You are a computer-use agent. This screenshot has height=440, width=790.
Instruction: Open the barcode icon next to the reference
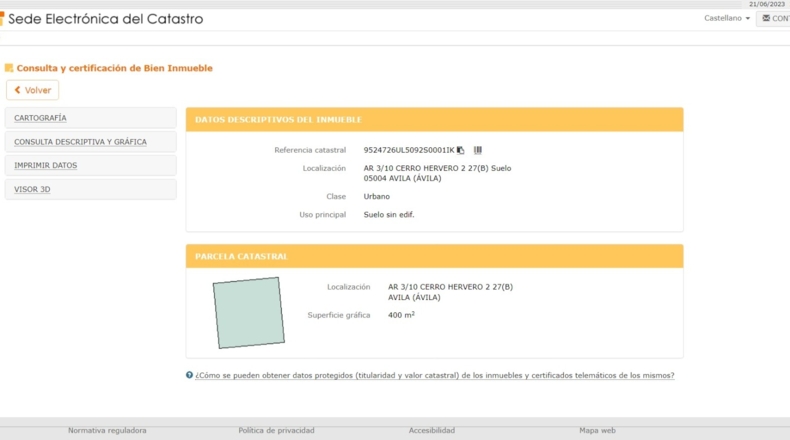click(x=478, y=150)
